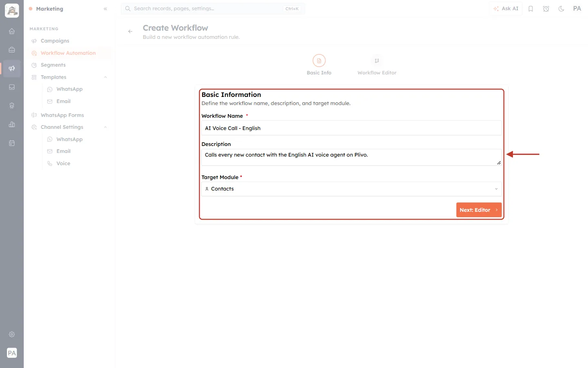
Task: Open the settings gear at the rail bottom
Action: [x=12, y=334]
